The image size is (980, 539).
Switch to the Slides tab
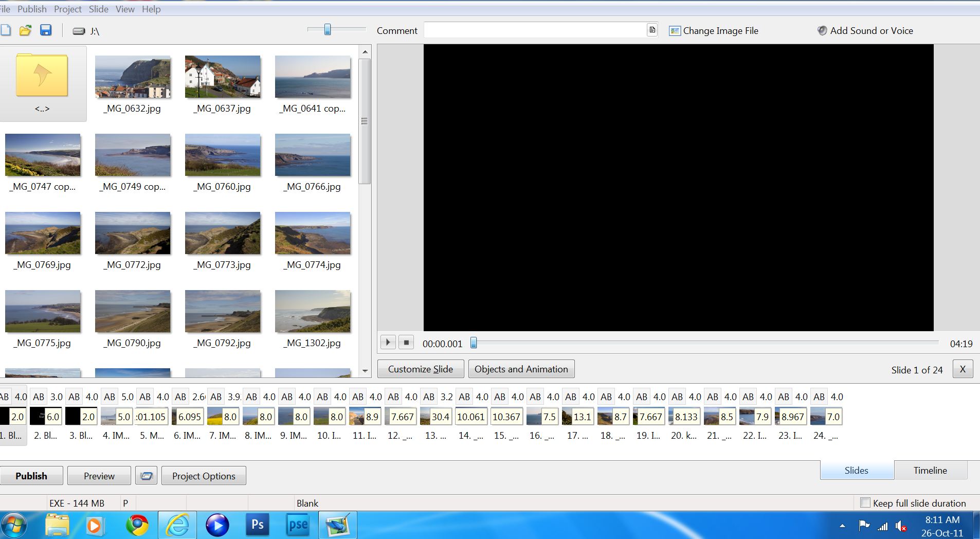click(856, 470)
